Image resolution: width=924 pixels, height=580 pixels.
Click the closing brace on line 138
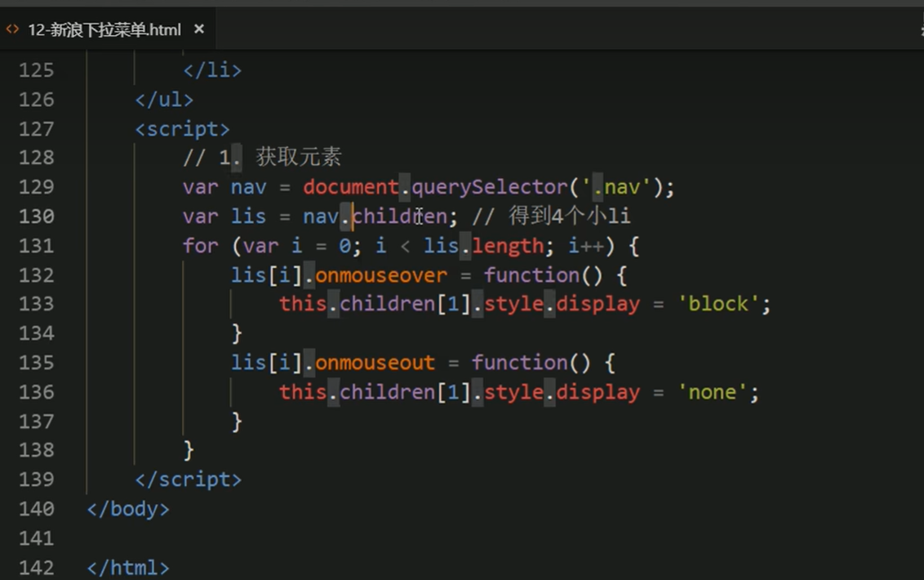tap(189, 450)
